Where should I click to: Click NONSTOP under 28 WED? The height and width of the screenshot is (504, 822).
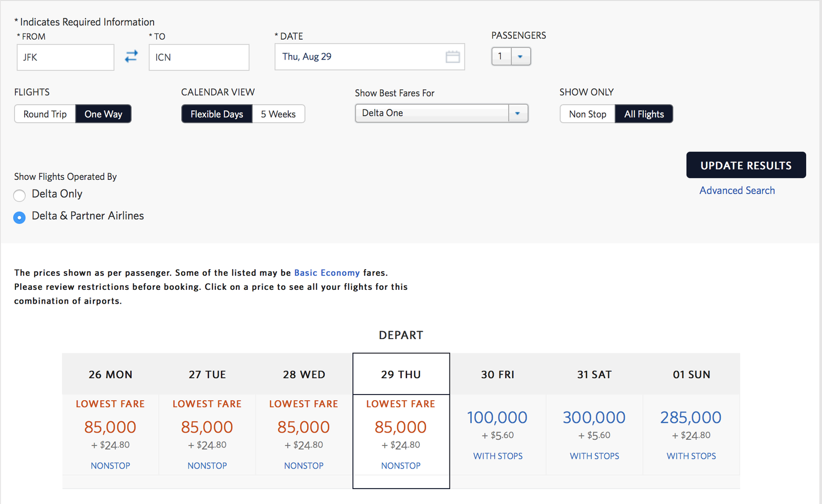click(x=304, y=465)
